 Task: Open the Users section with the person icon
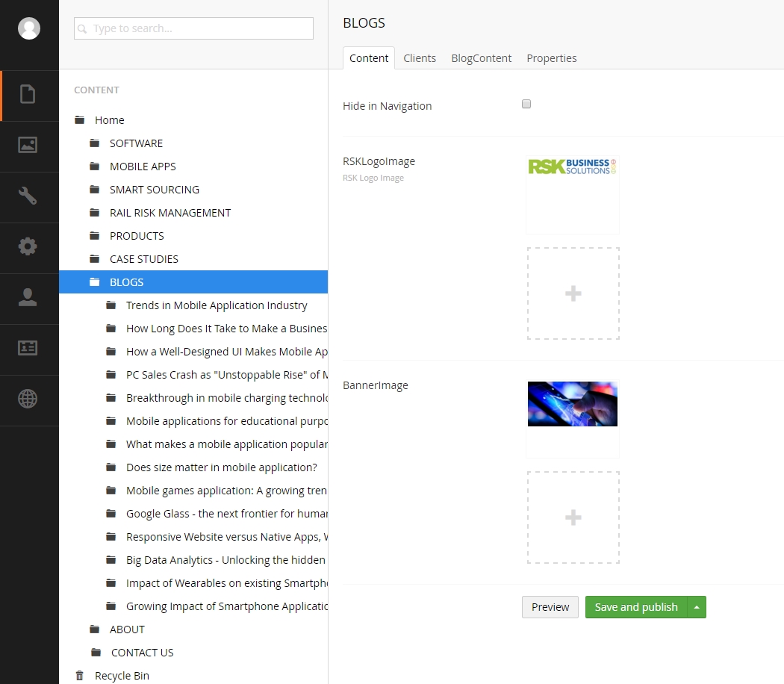point(29,297)
